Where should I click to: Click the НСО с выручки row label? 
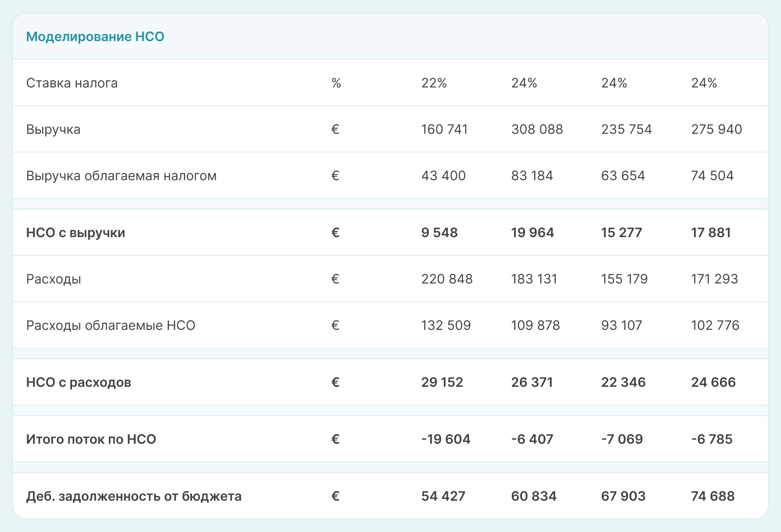(76, 233)
